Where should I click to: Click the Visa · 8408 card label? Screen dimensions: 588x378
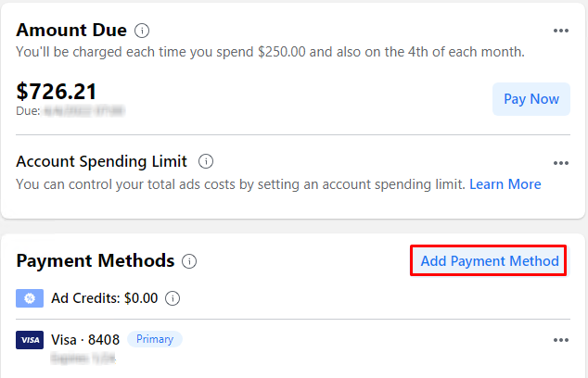click(85, 340)
